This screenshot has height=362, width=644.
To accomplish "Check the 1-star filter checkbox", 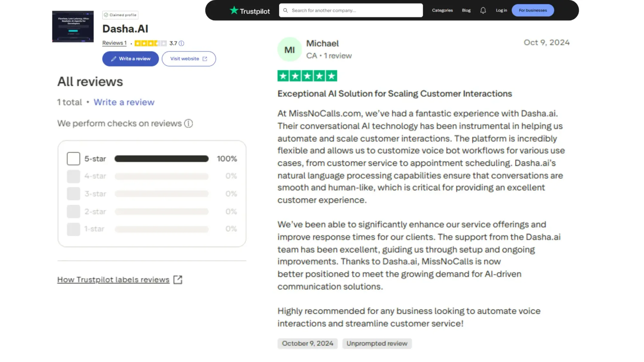I will 73,229.
